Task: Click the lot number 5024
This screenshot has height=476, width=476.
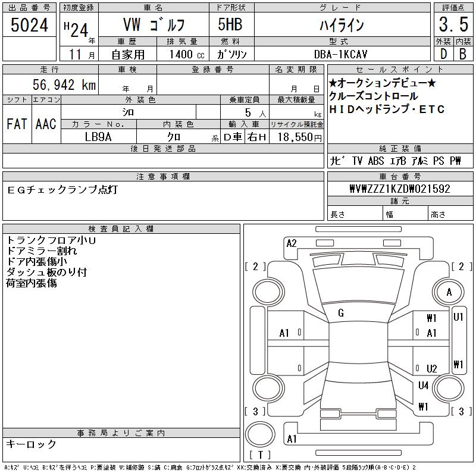Action: 30,25
